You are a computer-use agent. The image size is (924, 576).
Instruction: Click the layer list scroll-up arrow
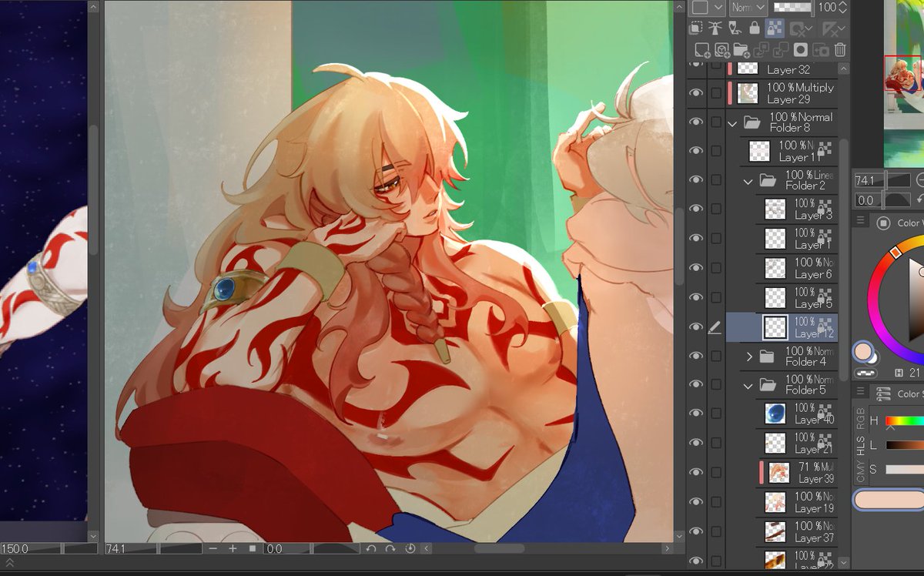(843, 69)
